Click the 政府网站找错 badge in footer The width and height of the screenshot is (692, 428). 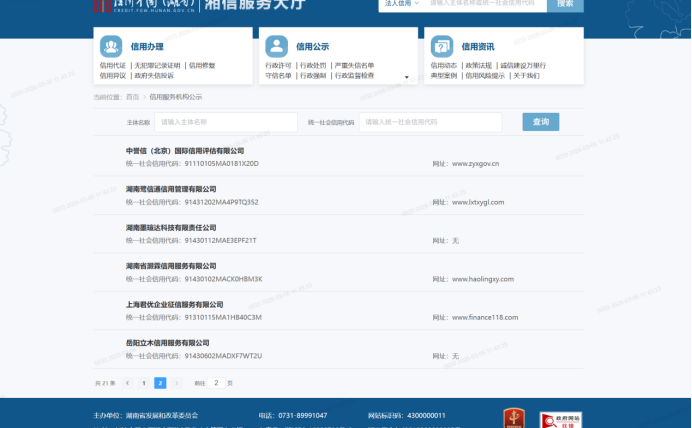(560, 420)
